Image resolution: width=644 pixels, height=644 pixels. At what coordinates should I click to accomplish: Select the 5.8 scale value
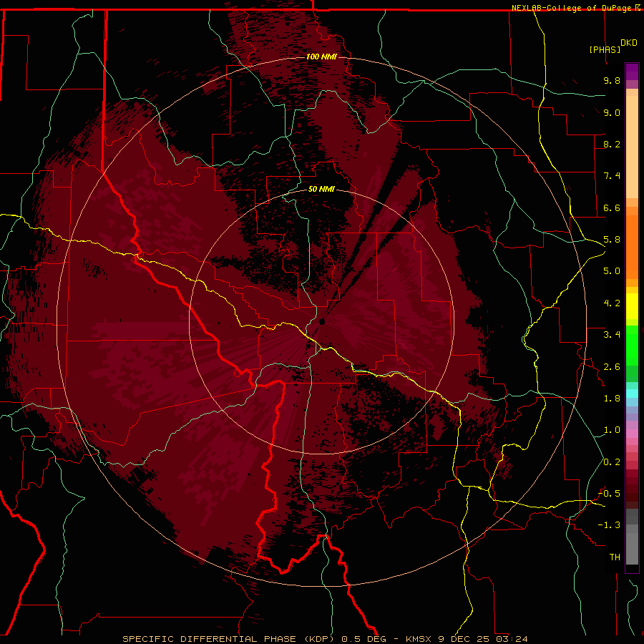612,240
